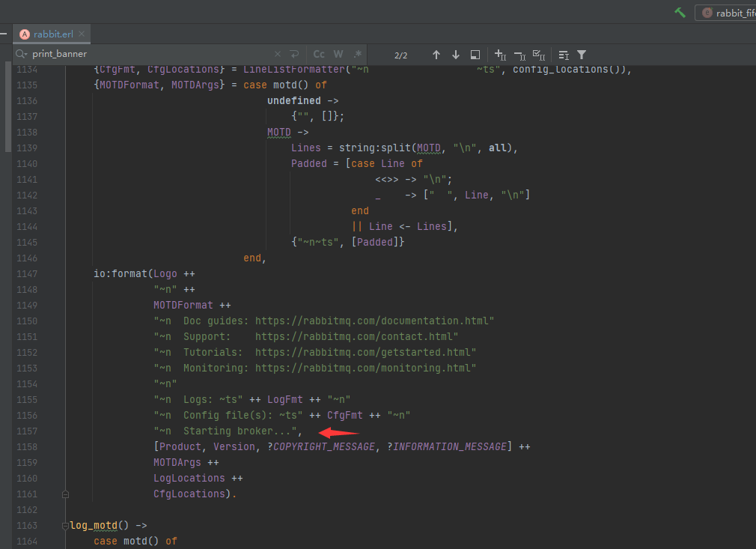The image size is (756, 549).
Task: Add selection for next occurrence
Action: point(500,55)
